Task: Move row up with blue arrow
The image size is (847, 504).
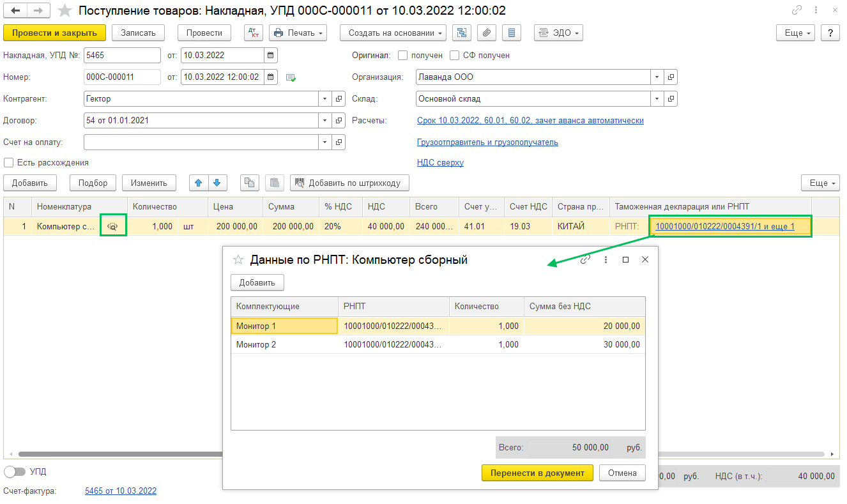Action: pyautogui.click(x=199, y=183)
